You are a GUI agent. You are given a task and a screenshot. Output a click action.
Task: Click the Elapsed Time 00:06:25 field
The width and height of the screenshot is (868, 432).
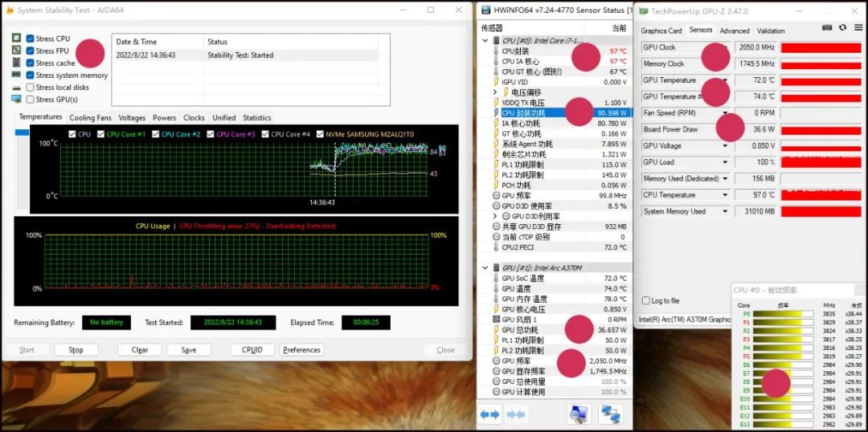click(x=366, y=323)
